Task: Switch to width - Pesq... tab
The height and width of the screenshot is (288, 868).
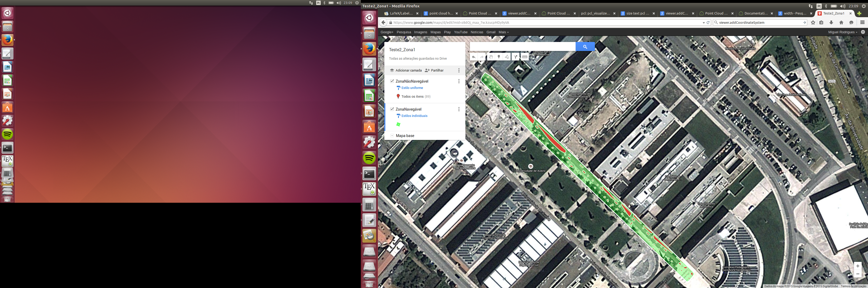Action: (795, 13)
